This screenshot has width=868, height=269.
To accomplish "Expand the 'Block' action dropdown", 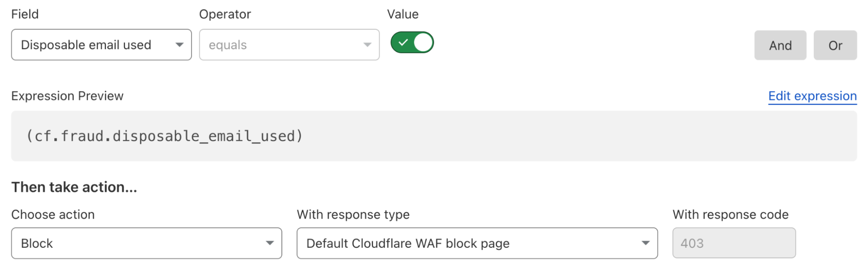I will 146,243.
